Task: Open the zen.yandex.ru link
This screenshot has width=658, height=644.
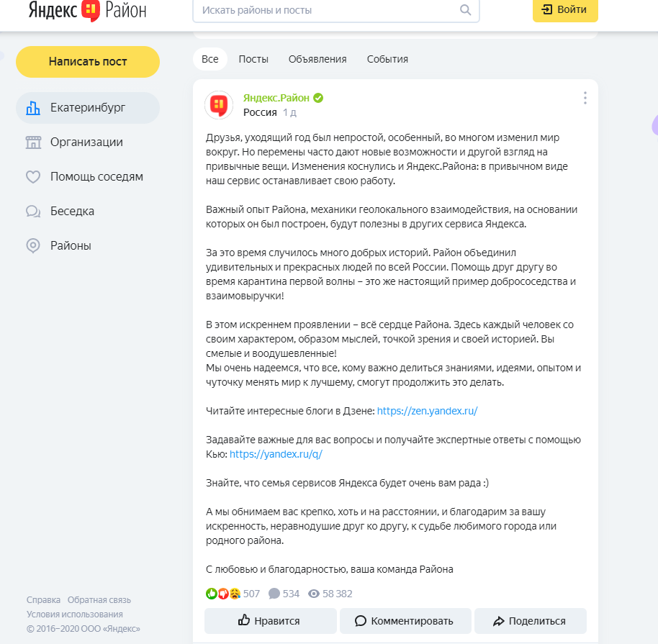Action: pyautogui.click(x=428, y=411)
